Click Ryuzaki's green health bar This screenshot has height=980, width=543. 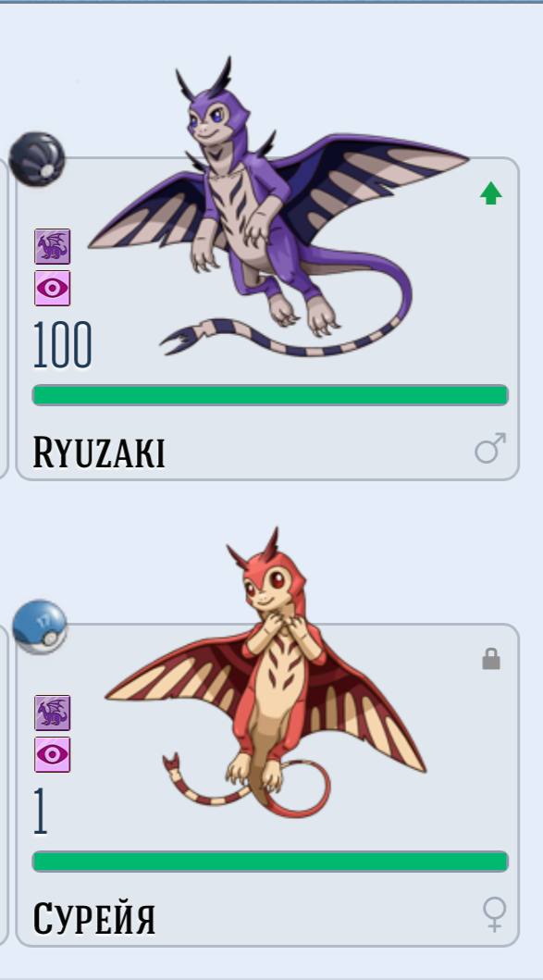click(270, 396)
